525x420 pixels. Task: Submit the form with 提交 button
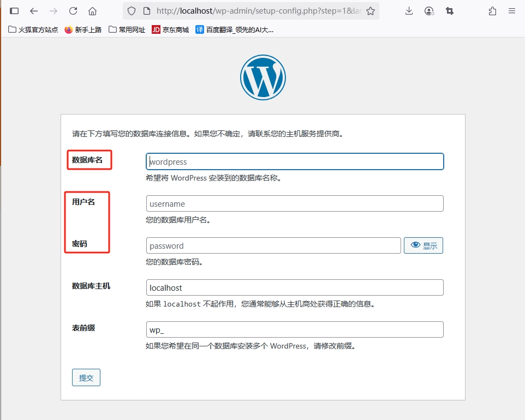[86, 377]
